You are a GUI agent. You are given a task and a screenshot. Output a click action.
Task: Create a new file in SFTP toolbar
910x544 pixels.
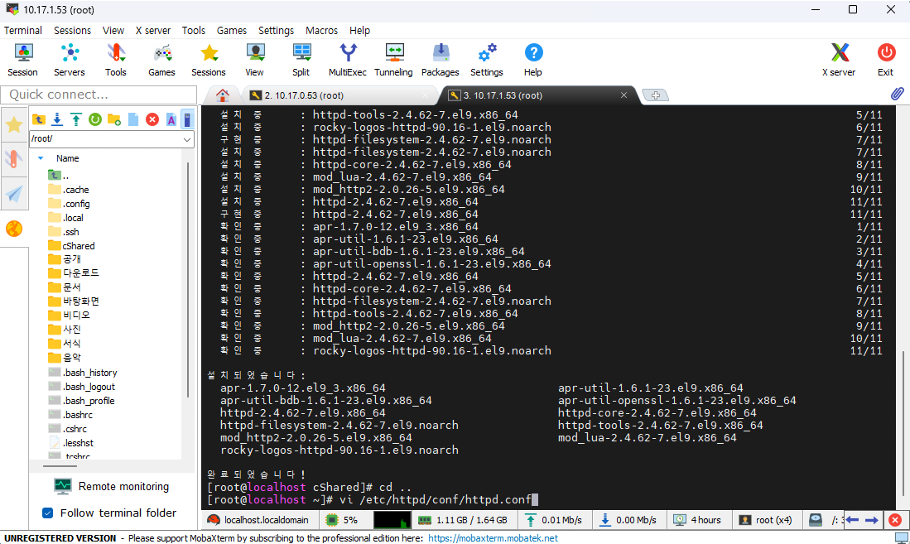click(133, 120)
